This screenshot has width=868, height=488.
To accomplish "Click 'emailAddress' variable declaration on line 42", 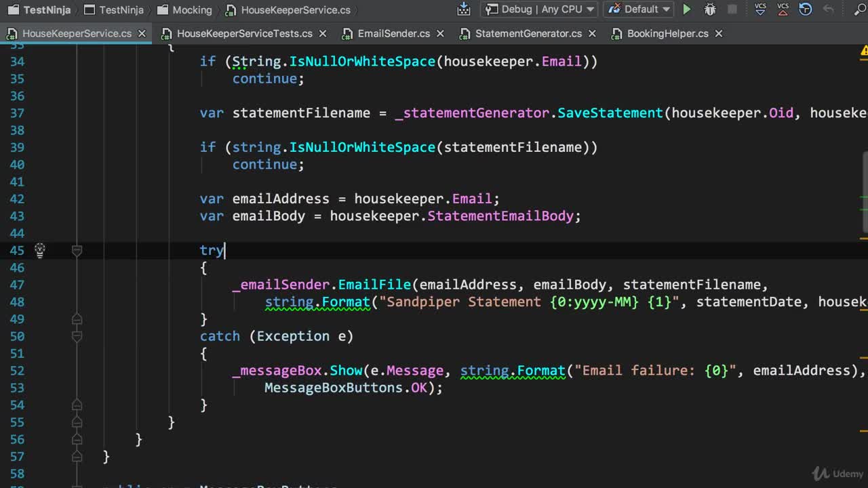I will pos(281,199).
